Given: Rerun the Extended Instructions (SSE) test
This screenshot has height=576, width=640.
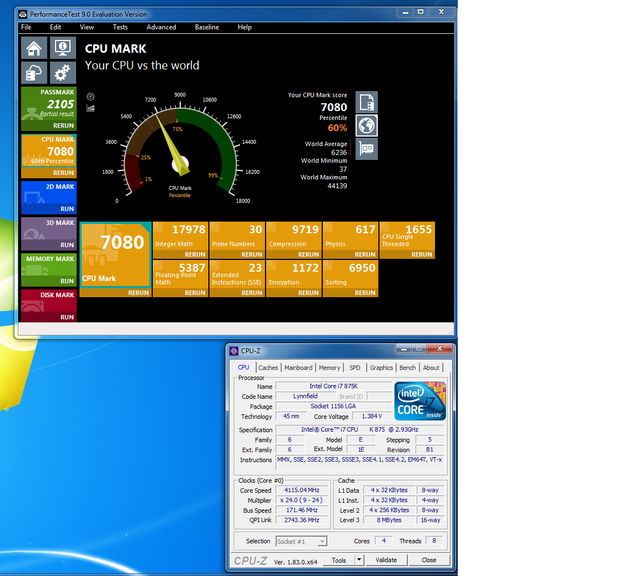Looking at the screenshot, I should pos(252,293).
